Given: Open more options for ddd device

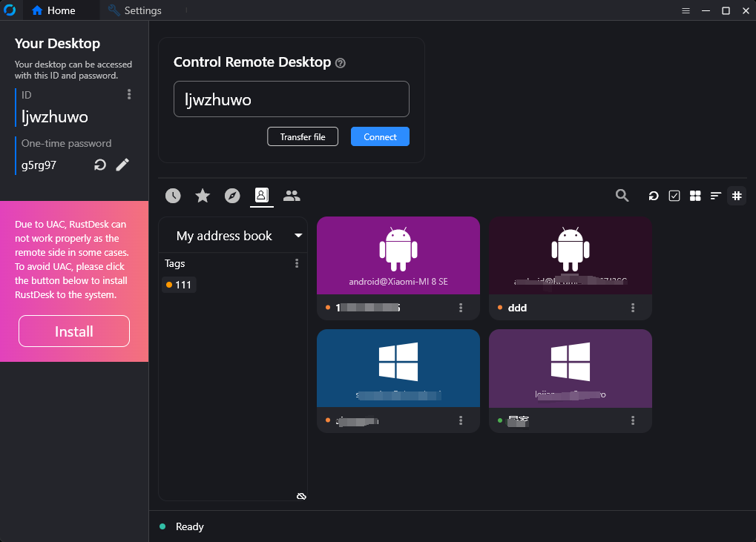Looking at the screenshot, I should 633,308.
